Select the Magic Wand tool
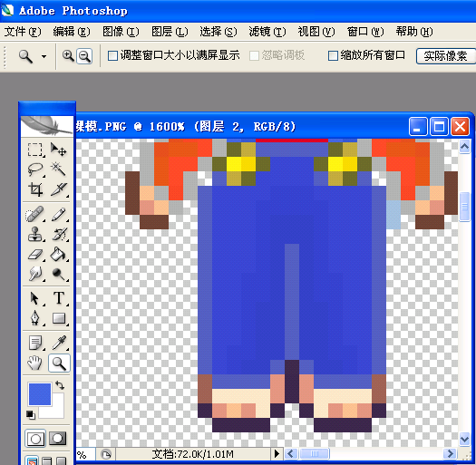 coord(58,170)
